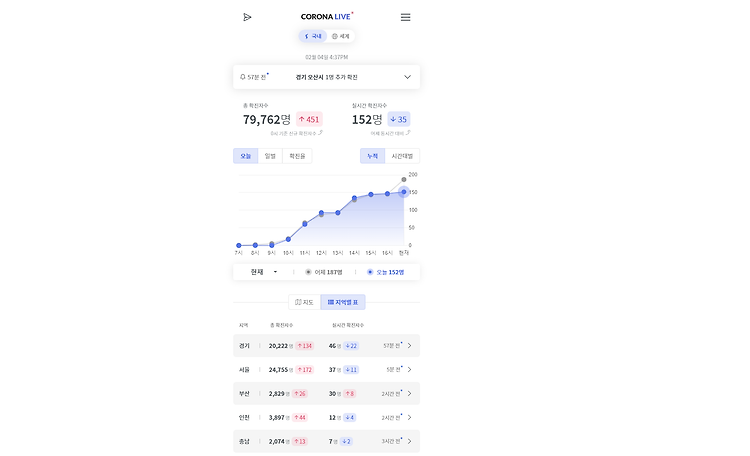
Task: Select the 일별 chart tab
Action: 270,156
